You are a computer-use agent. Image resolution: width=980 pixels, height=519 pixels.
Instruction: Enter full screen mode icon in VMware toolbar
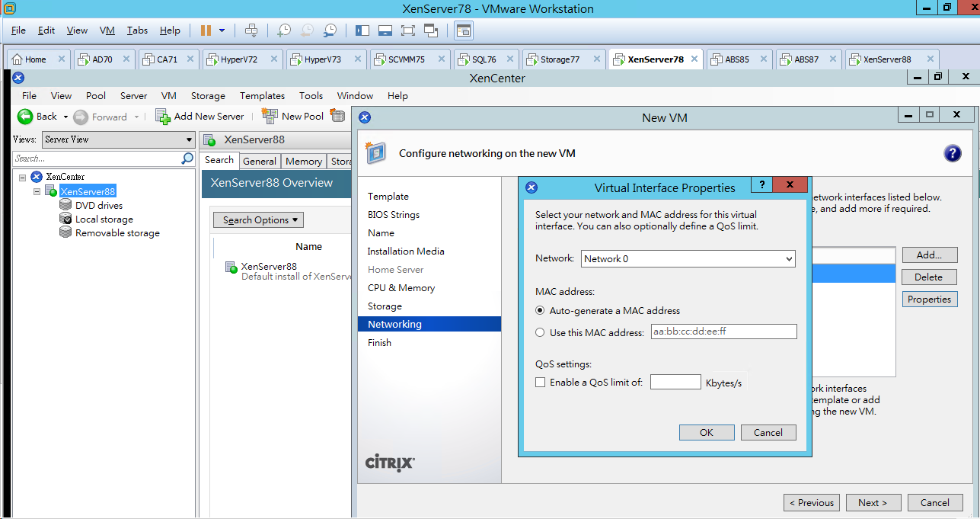408,30
